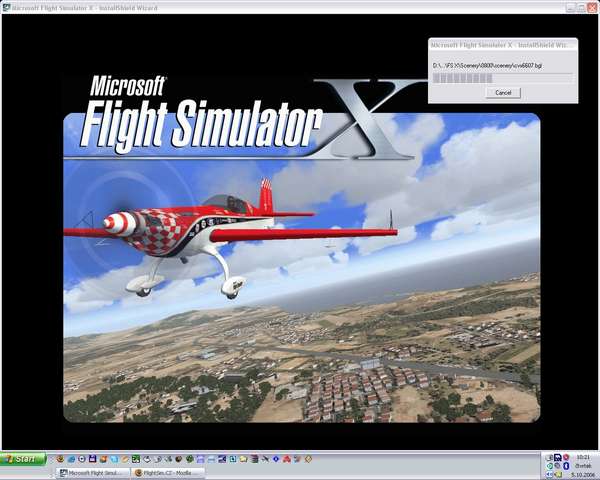Image resolution: width=600 pixels, height=480 pixels.
Task: Launch Internet Explorer from Quick Launch
Action: [x=71, y=459]
